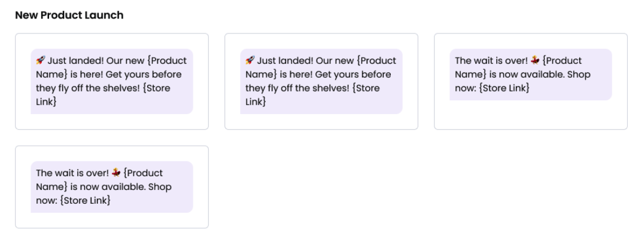Viewport: 644px width, 239px height.
Task: Click the dancer emoji in the fourth template
Action: [x=116, y=173]
